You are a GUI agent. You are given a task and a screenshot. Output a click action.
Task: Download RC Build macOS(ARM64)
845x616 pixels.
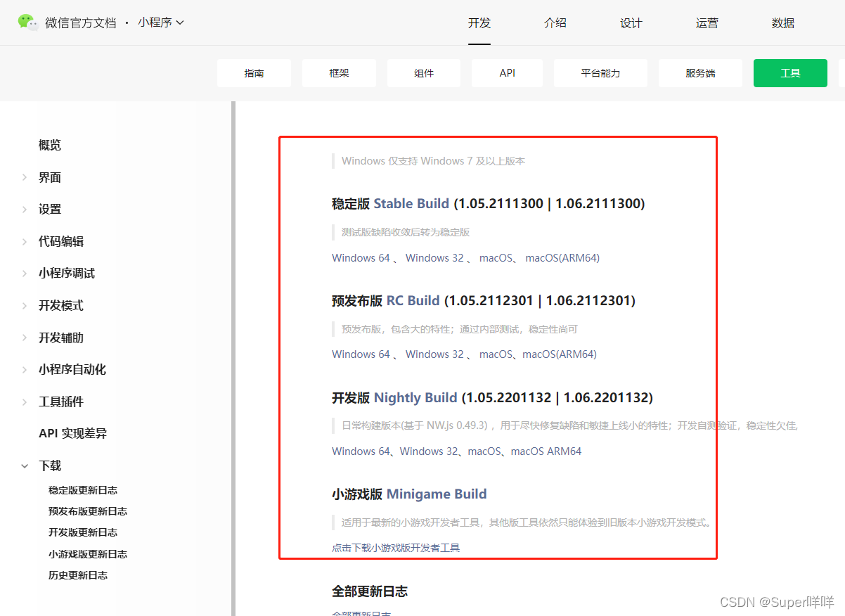[560, 354]
